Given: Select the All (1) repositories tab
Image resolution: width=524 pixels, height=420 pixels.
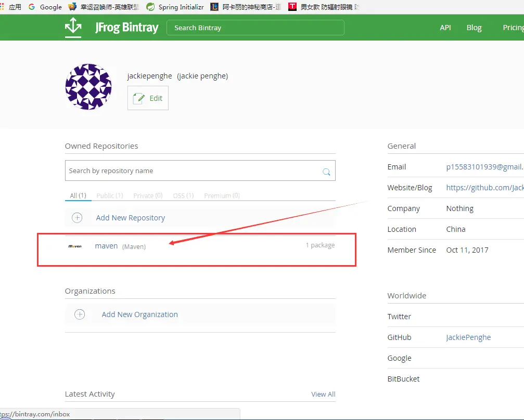Looking at the screenshot, I should click(x=78, y=195).
